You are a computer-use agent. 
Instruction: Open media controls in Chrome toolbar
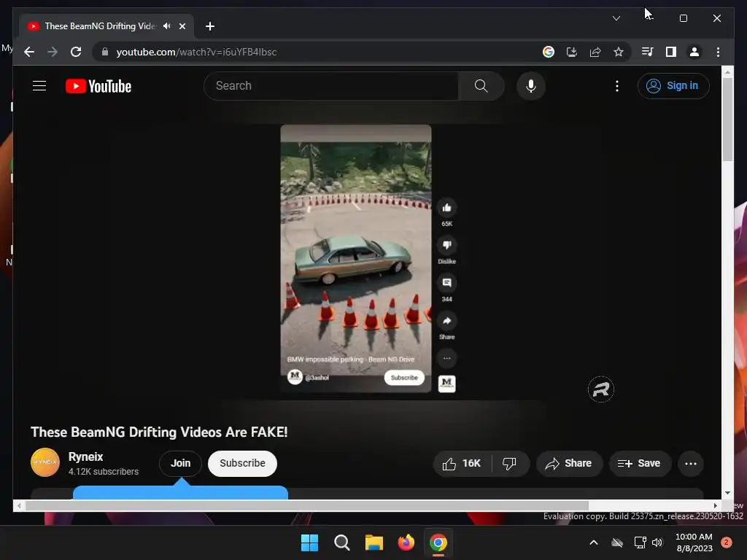[648, 52]
